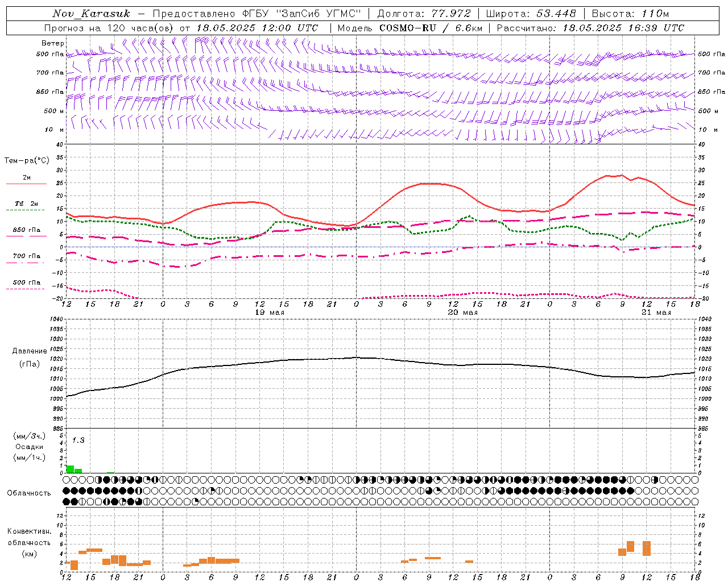Click the red 2м temperature legend line
This screenshot has width=728, height=582.
pos(26,184)
